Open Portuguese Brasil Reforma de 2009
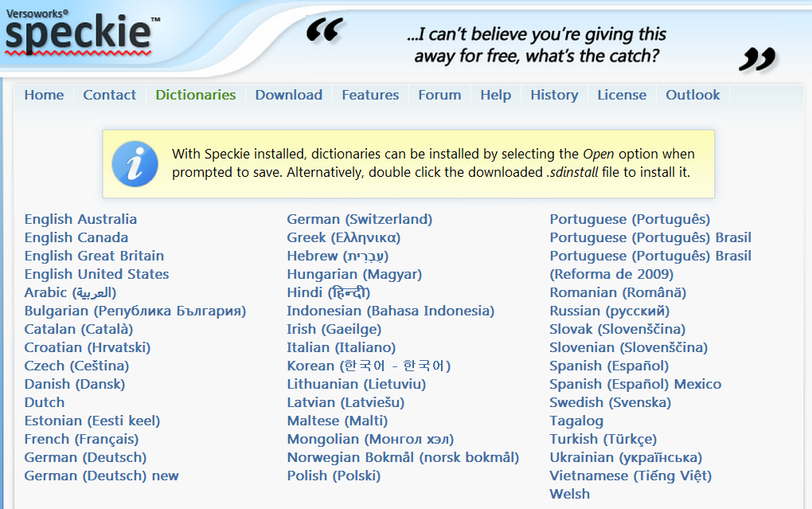 650,265
